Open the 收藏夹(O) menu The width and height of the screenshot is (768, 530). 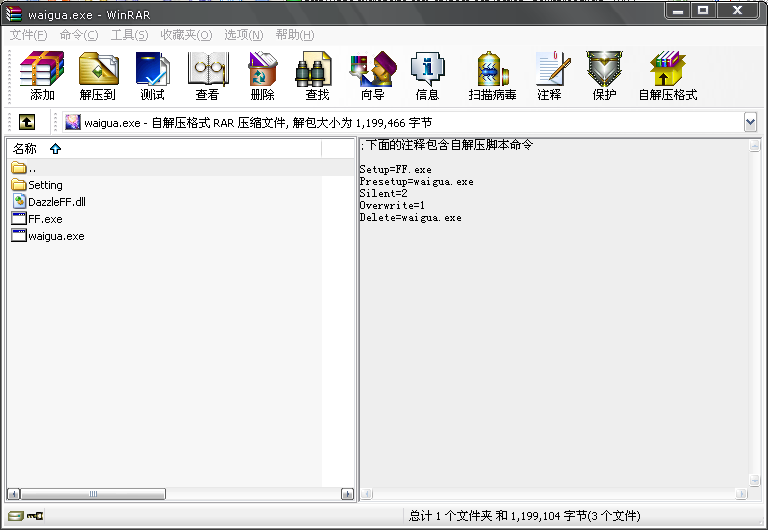186,35
